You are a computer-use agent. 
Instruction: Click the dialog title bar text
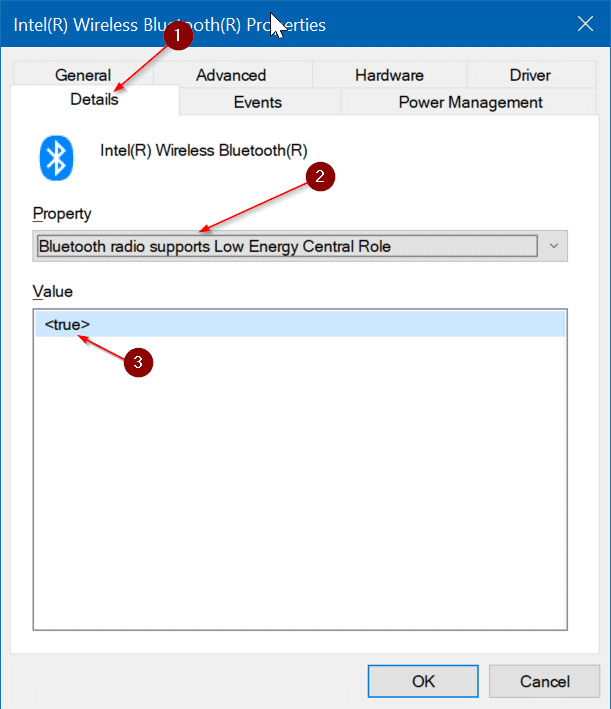pos(170,25)
